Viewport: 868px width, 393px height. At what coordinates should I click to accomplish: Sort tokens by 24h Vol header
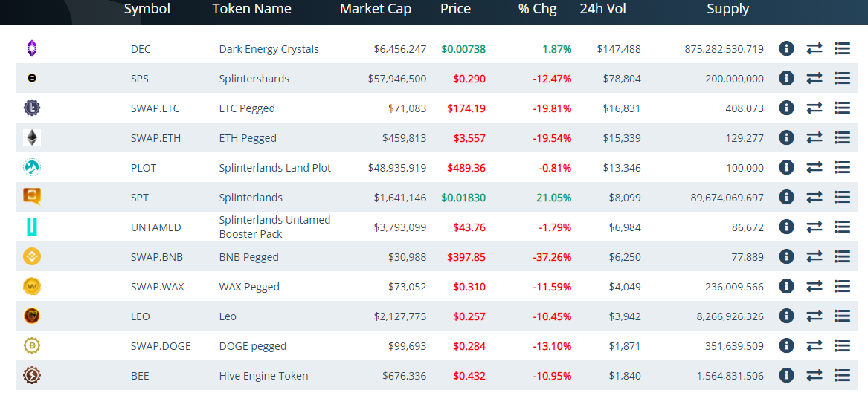click(x=603, y=9)
